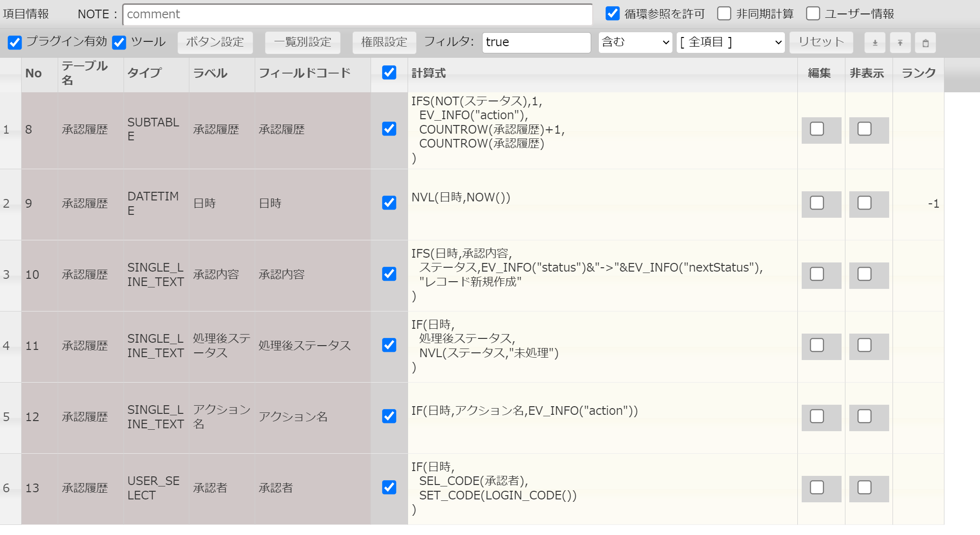Click the NOTE comment input field

coord(357,14)
